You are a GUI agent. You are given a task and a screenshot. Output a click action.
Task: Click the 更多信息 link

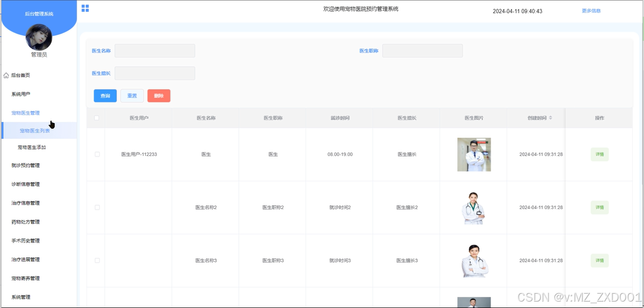pyautogui.click(x=591, y=11)
